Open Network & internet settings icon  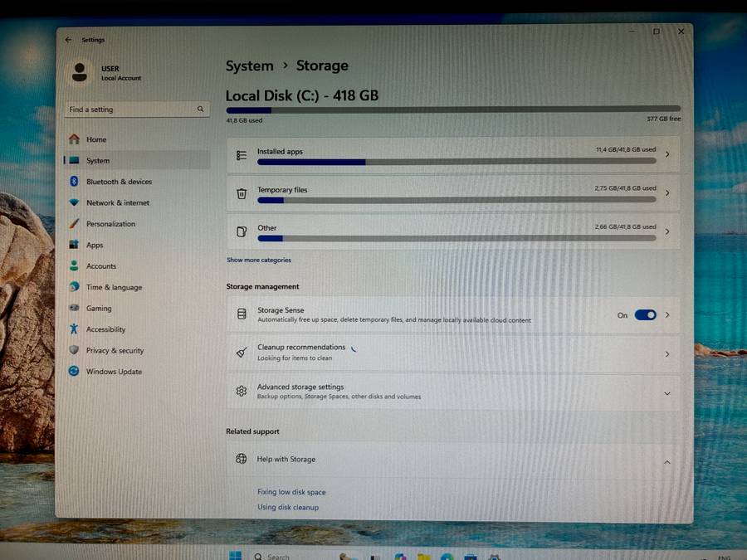pyautogui.click(x=75, y=202)
